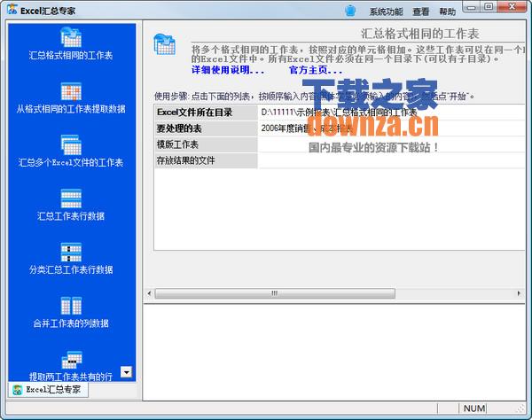
Task: Select the 要处理的表 row label
Action: pos(206,128)
